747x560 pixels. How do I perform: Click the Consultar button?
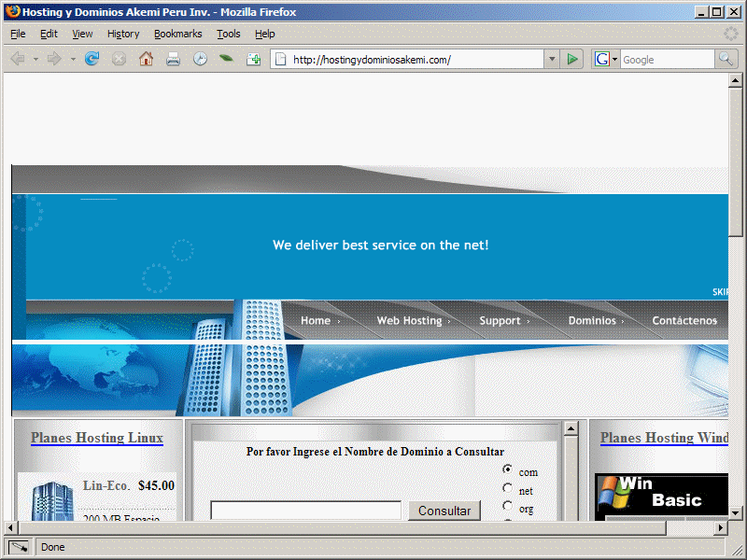pyautogui.click(x=444, y=511)
